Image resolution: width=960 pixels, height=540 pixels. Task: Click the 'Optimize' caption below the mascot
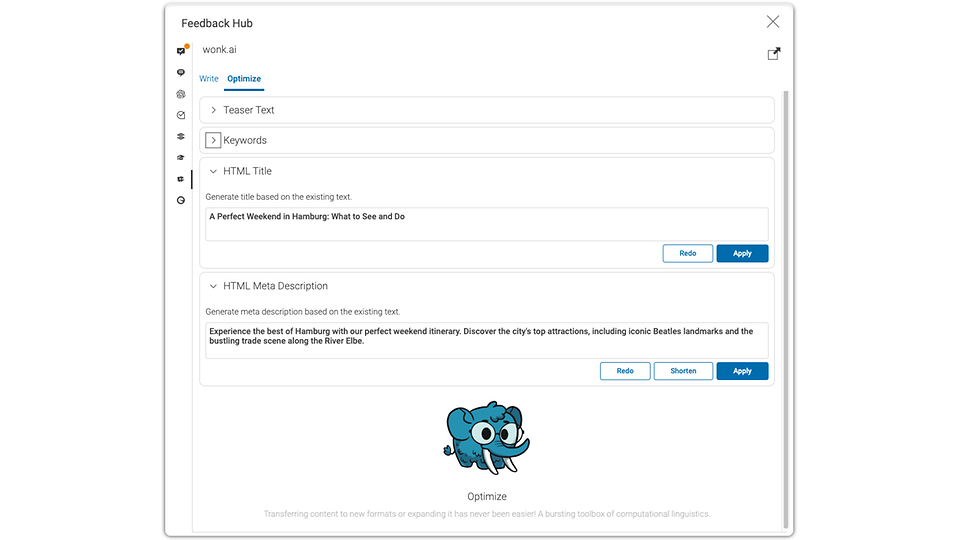[487, 497]
